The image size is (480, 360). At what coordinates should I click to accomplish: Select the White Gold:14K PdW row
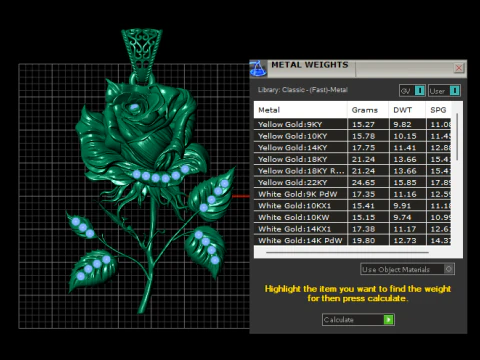pos(352,240)
